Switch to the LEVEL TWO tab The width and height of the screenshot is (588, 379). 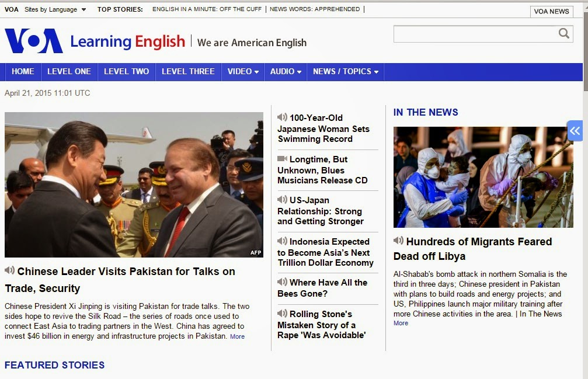pos(126,71)
